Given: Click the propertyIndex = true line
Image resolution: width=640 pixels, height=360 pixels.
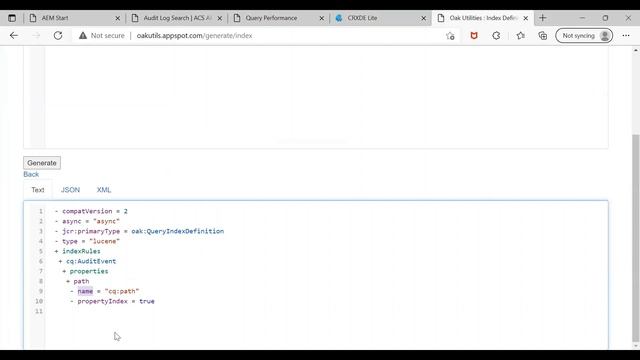Looking at the screenshot, I should click(112, 301).
